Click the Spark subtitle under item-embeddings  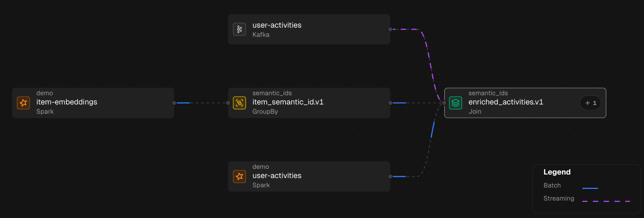point(45,112)
